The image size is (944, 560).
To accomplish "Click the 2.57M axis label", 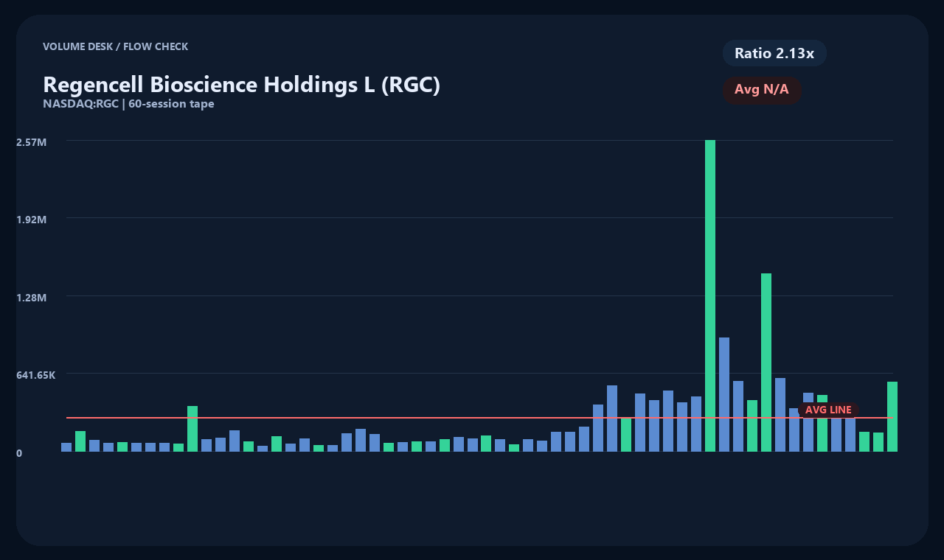I will (31, 141).
